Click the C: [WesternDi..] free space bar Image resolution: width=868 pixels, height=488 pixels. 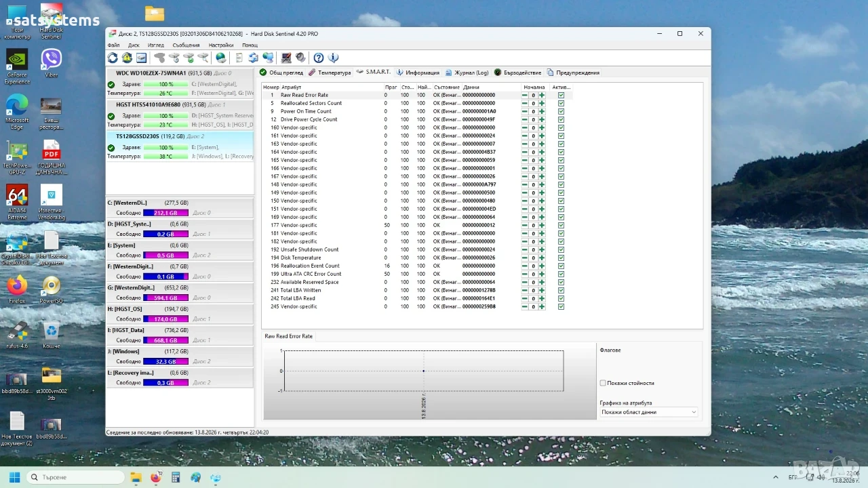pyautogui.click(x=165, y=213)
